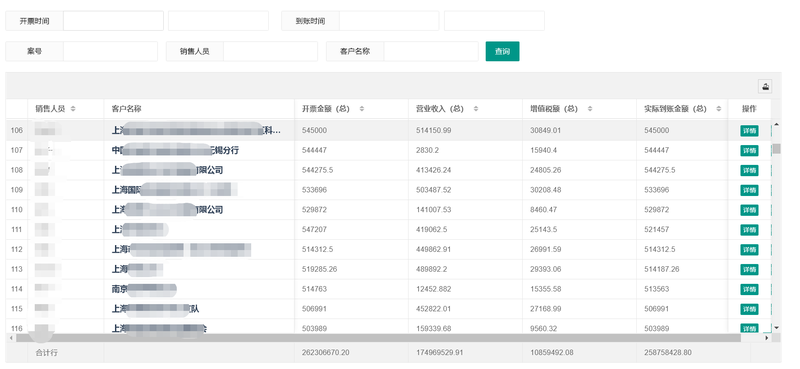Click the cell value 8460.47
The width and height of the screenshot is (800, 369).
point(543,210)
